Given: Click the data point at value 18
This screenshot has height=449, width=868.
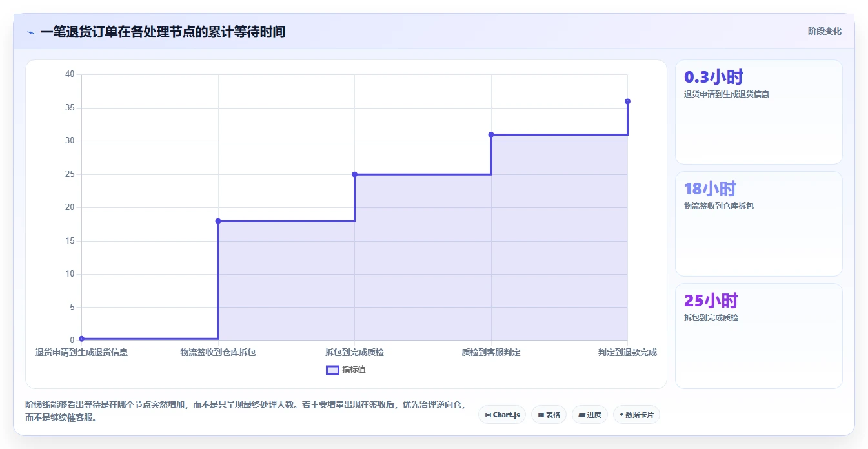Looking at the screenshot, I should point(218,221).
